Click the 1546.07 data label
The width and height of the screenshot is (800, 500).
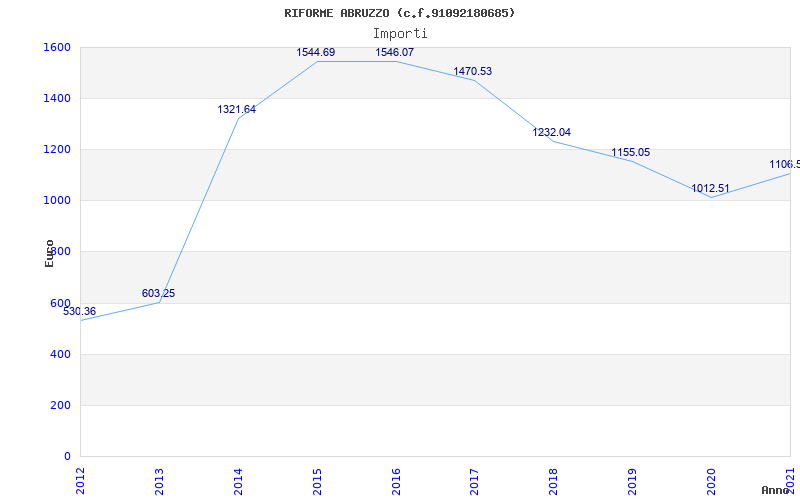[x=394, y=53]
